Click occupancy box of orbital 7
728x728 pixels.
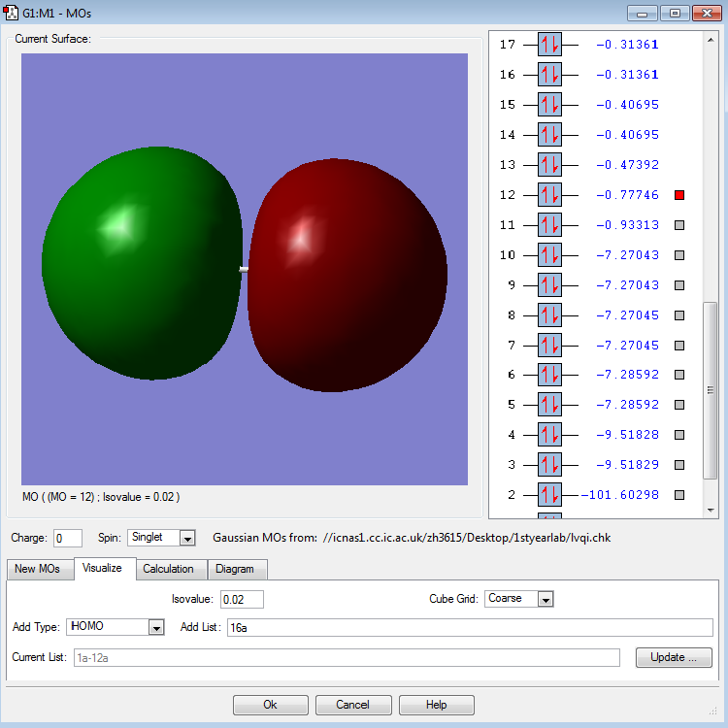tap(549, 346)
